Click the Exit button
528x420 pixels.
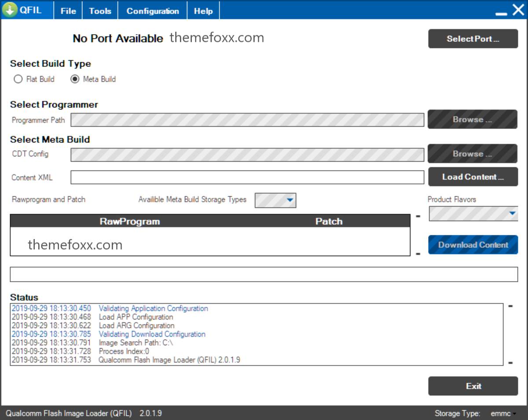[x=473, y=386]
